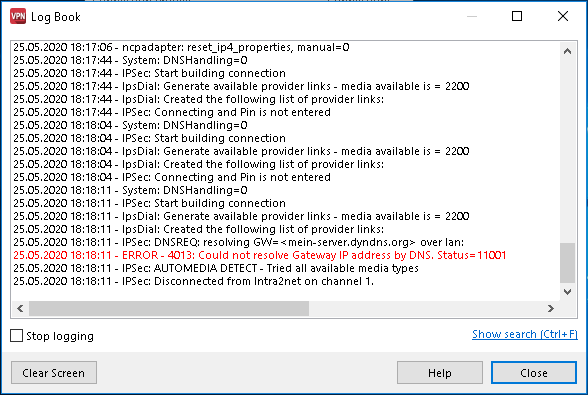This screenshot has width=588, height=395.
Task: Click the vertical scrollbar up arrow
Action: 567,51
